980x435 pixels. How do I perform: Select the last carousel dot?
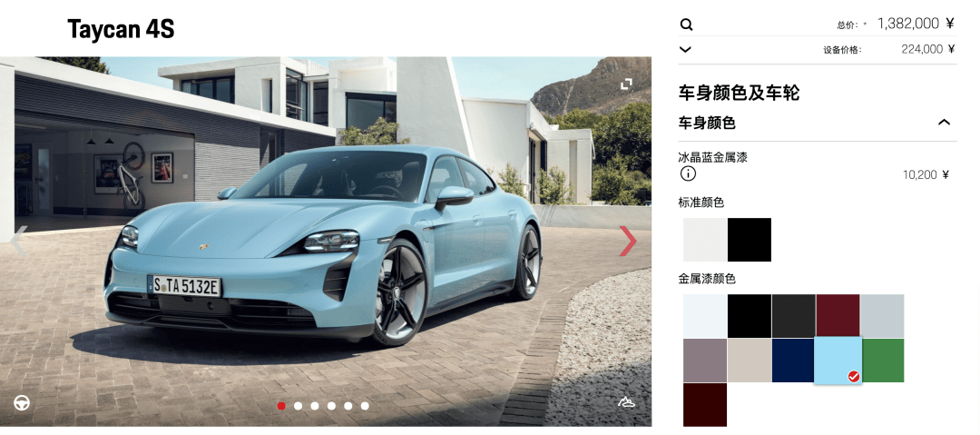click(365, 406)
